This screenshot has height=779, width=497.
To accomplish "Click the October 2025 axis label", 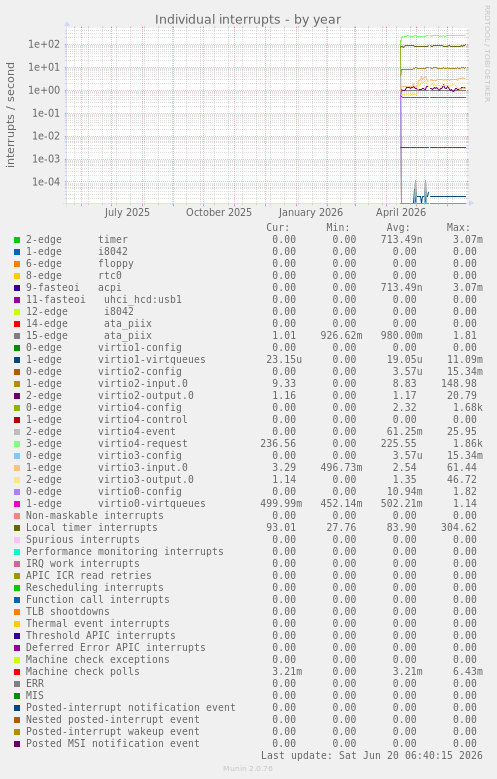I will [x=219, y=212].
